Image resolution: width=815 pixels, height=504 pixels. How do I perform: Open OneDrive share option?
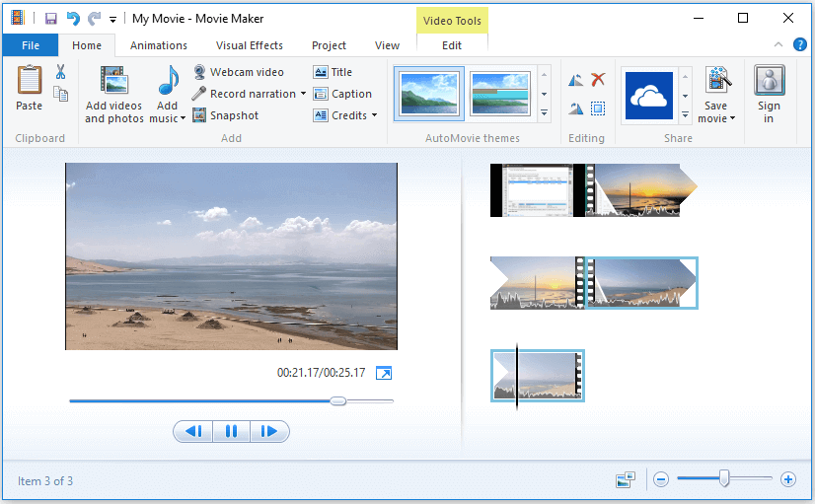pyautogui.click(x=648, y=96)
